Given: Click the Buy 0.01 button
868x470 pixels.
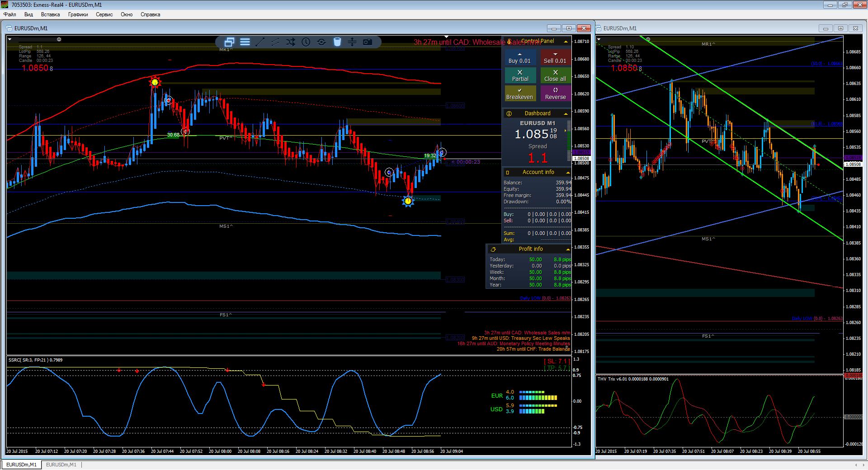Looking at the screenshot, I should (520, 57).
